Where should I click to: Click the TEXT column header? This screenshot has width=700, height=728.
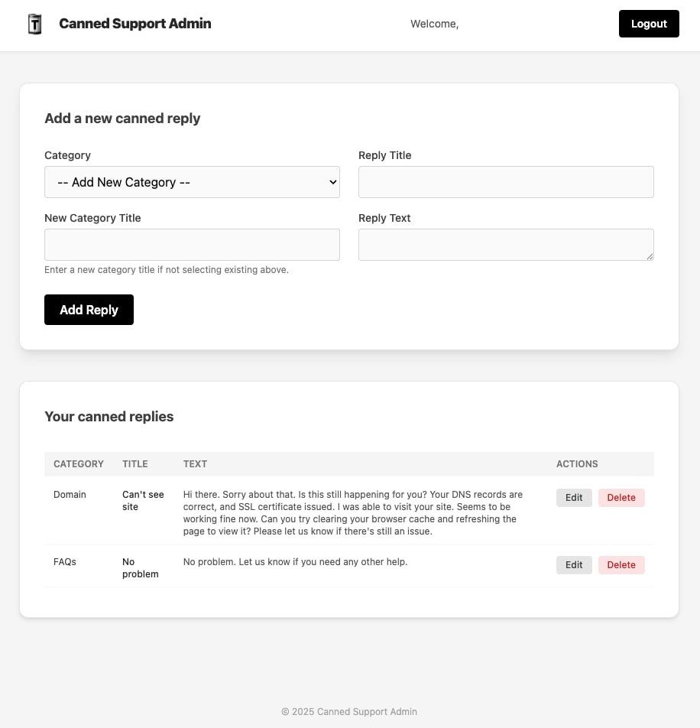tap(195, 464)
